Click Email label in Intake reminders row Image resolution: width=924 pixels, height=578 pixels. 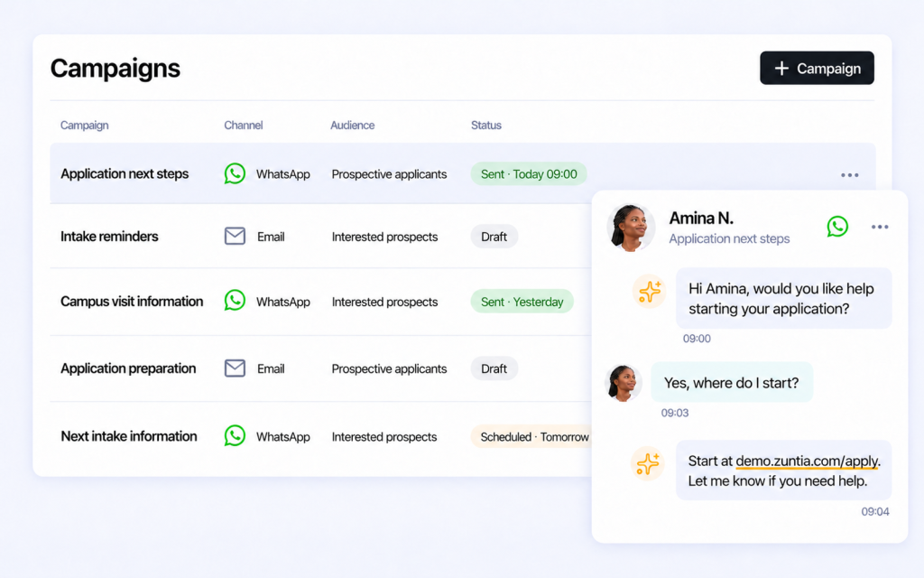pos(271,238)
